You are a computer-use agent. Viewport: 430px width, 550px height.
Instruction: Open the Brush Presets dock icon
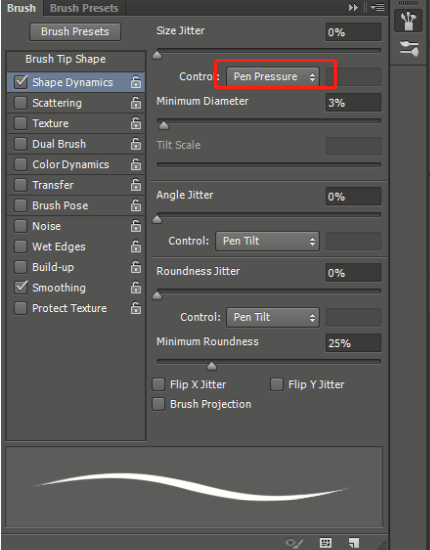click(x=409, y=48)
